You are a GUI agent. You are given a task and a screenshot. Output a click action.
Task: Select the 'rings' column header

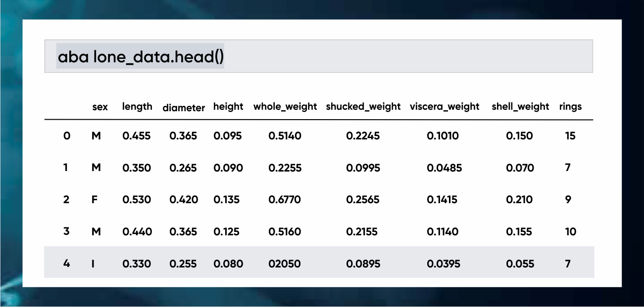570,107
